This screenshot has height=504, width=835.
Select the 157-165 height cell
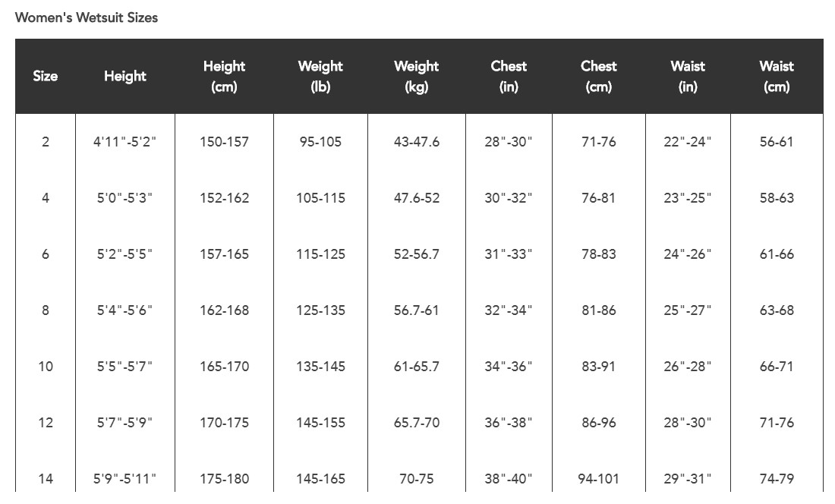224,254
